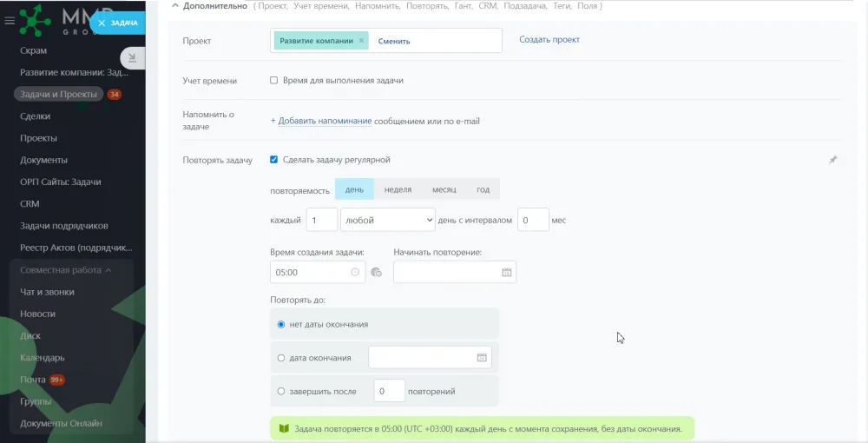Click the Повторять header shortcut link
This screenshot has height=443, width=868.
coord(427,6)
